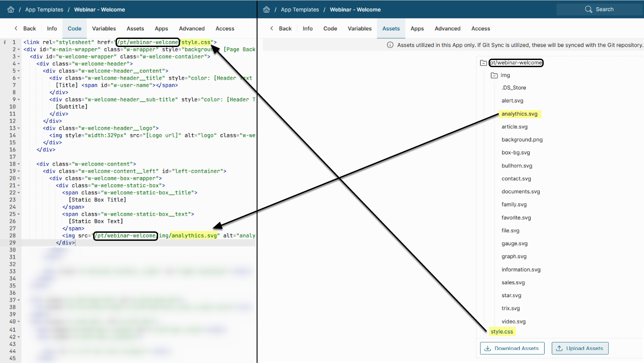Open the Advanced tab in the right panel
Viewport: 644px width, 363px height.
tap(447, 28)
